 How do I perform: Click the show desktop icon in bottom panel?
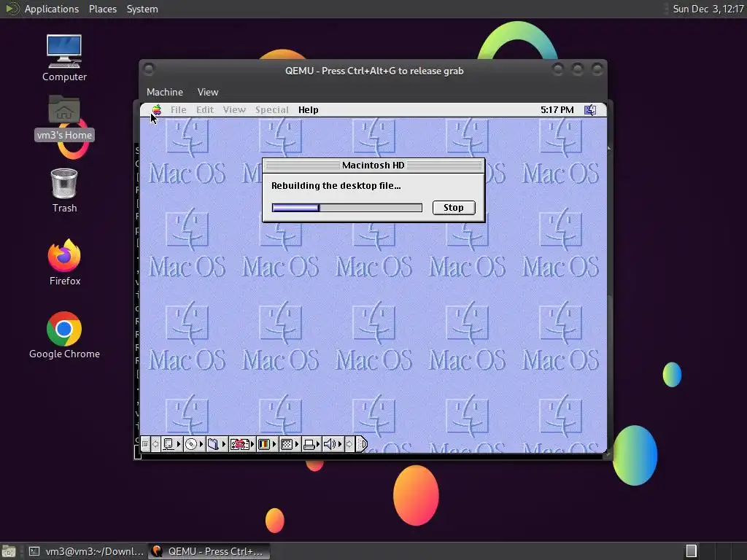[x=9, y=551]
